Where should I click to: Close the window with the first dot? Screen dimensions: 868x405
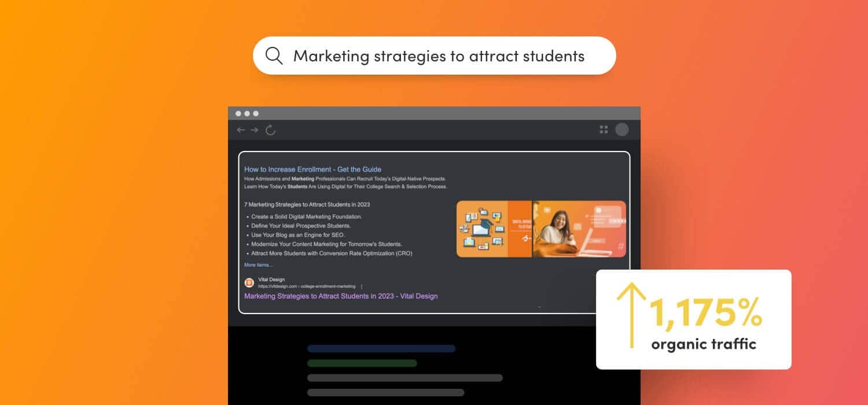coord(238,113)
